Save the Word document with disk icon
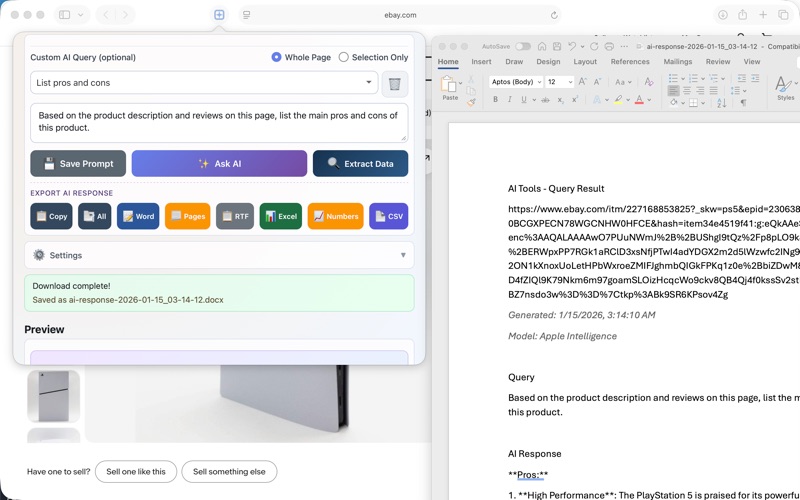The width and height of the screenshot is (800, 500). point(557,46)
